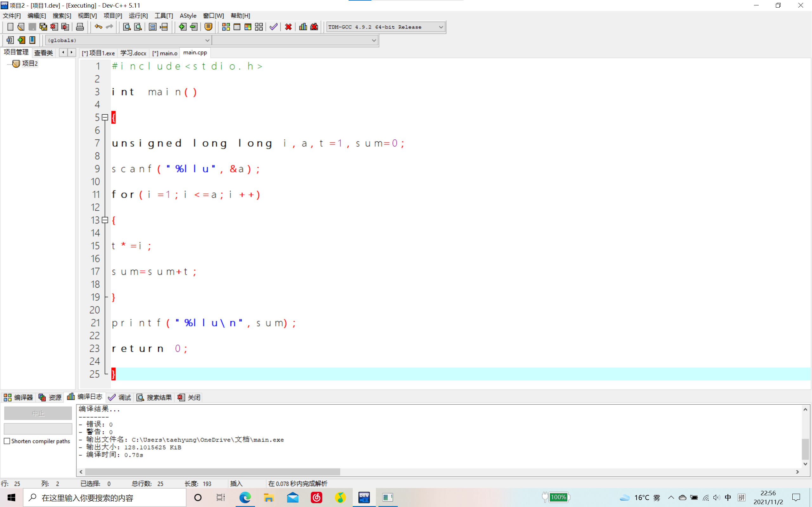The height and width of the screenshot is (507, 812).
Task: Click the Print icon in toolbar
Action: pos(80,27)
